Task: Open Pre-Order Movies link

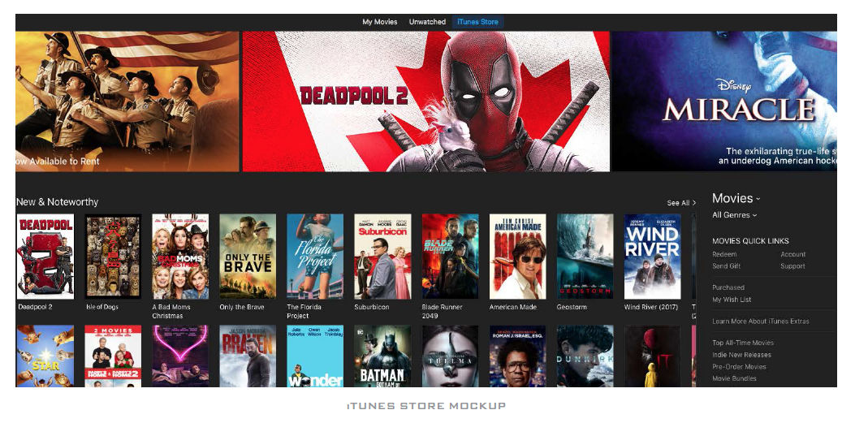Action: click(x=740, y=366)
